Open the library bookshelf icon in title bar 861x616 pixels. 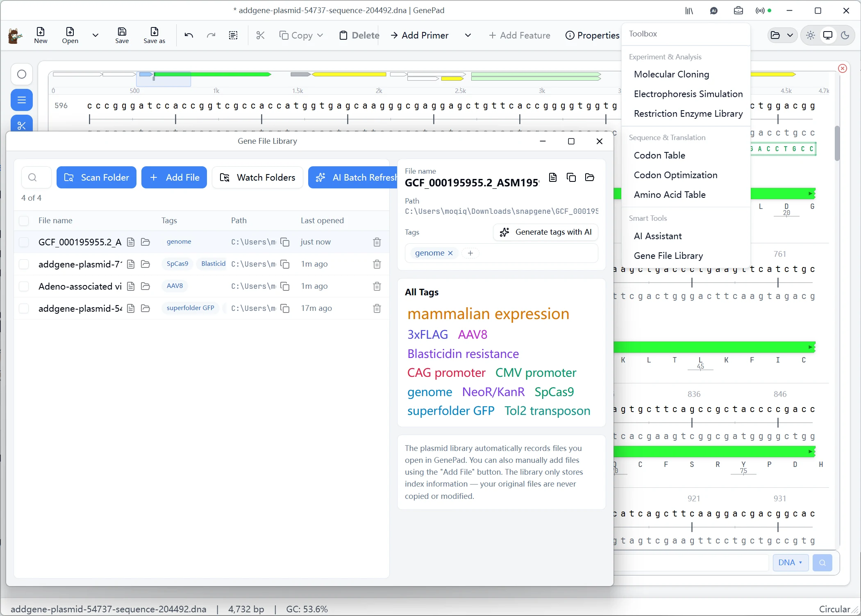pyautogui.click(x=689, y=11)
